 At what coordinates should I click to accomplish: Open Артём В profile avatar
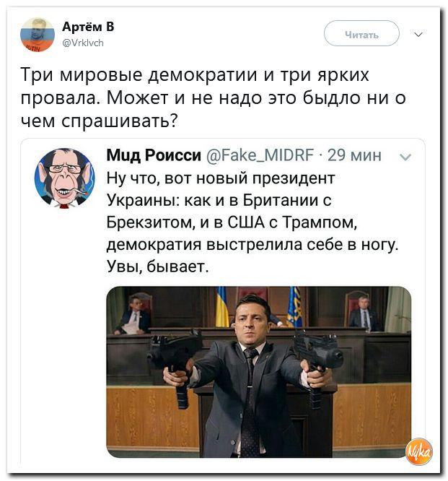(38, 34)
